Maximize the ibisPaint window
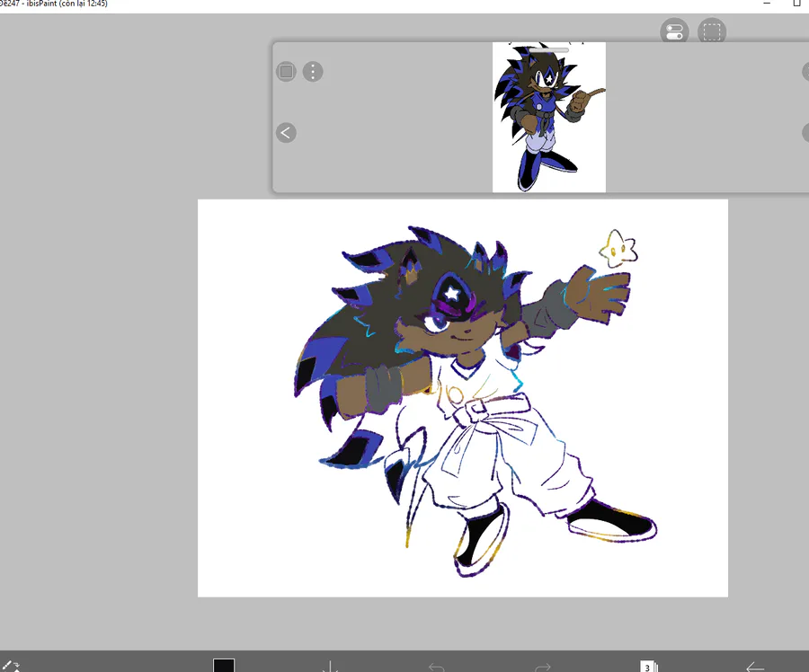The image size is (809, 672). [x=796, y=3]
